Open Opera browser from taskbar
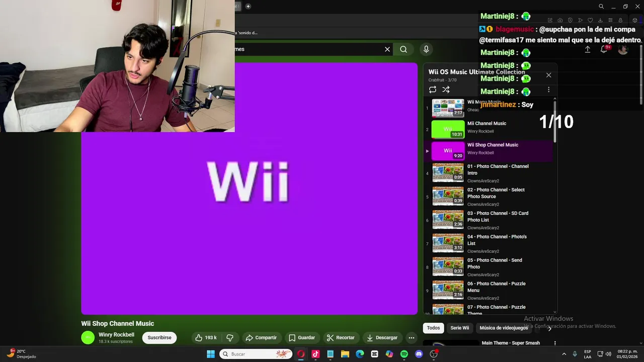 tap(301, 354)
